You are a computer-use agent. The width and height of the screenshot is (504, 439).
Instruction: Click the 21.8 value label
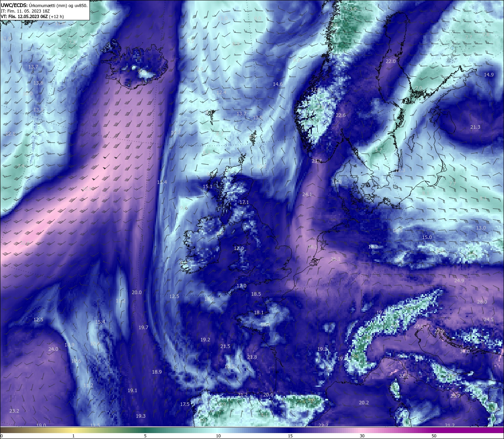tap(252, 357)
